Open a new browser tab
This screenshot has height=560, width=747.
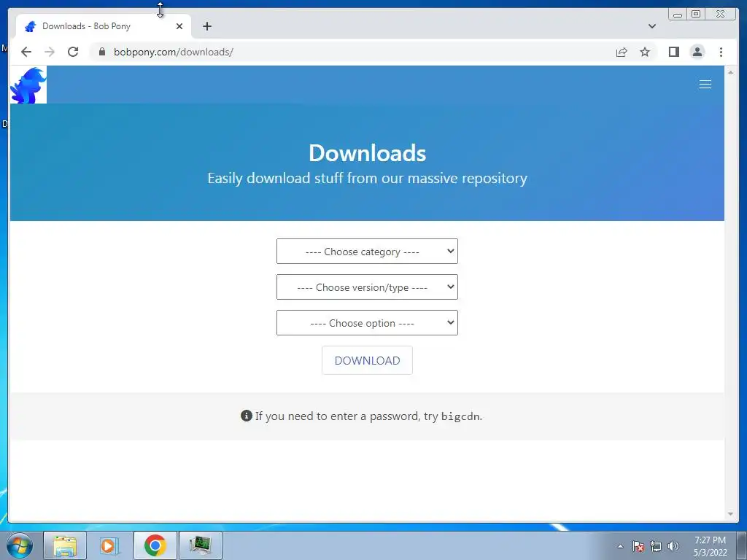click(206, 26)
